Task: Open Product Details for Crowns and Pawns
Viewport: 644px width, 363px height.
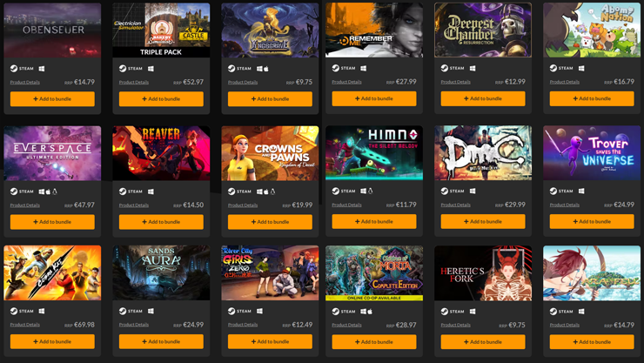Action: click(243, 205)
